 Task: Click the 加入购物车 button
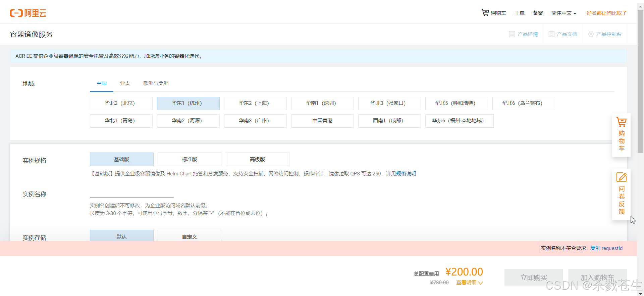point(597,278)
